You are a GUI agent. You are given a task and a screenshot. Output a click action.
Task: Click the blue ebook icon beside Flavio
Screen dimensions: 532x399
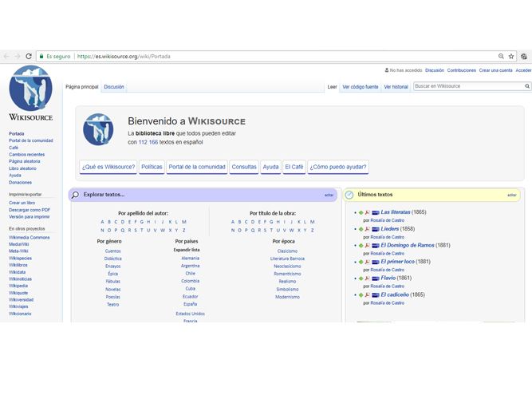(x=376, y=279)
